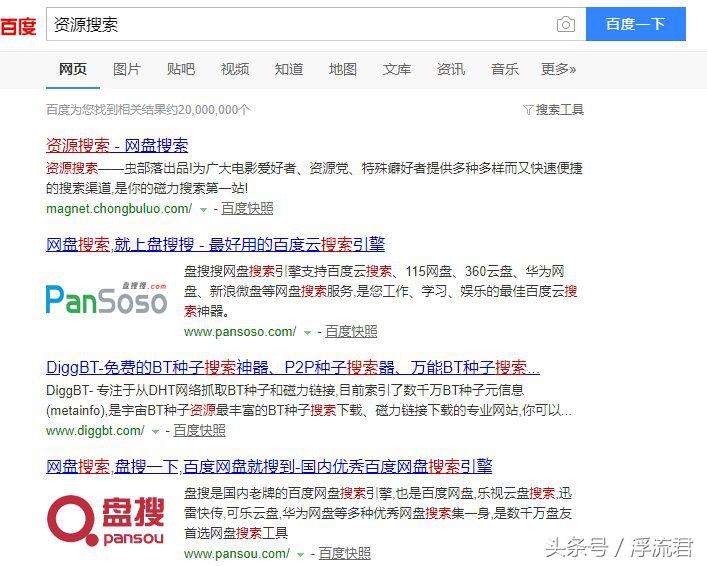The image size is (707, 566).
Task: Click the 盘搜 pansou logo thumbnail
Action: pyautogui.click(x=106, y=520)
